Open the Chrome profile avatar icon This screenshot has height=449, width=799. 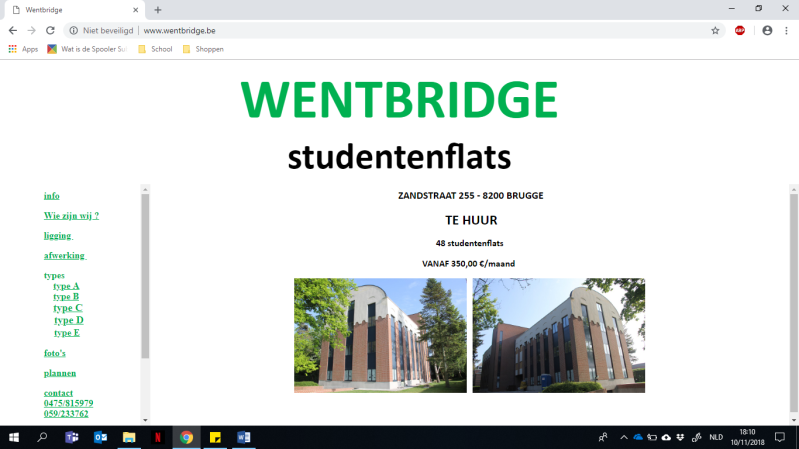767,31
